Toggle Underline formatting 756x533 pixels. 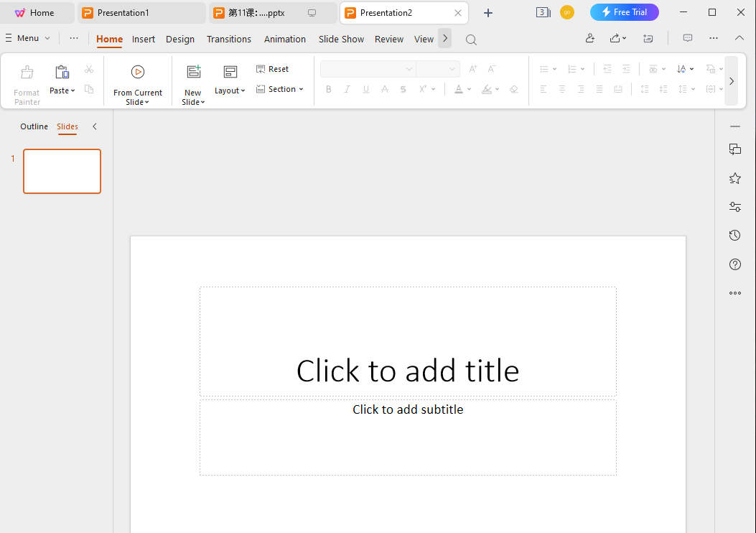pyautogui.click(x=366, y=89)
